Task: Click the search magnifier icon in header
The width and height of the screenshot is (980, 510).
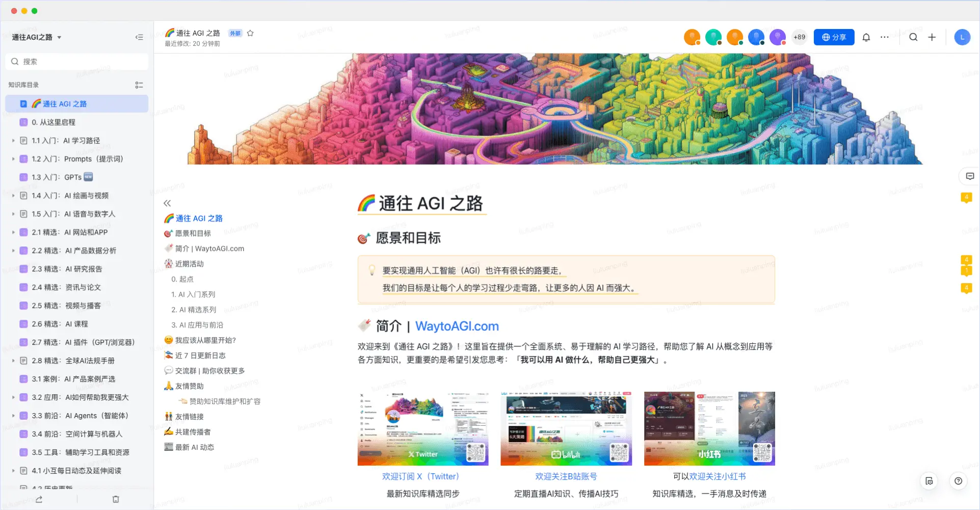Action: (x=913, y=37)
